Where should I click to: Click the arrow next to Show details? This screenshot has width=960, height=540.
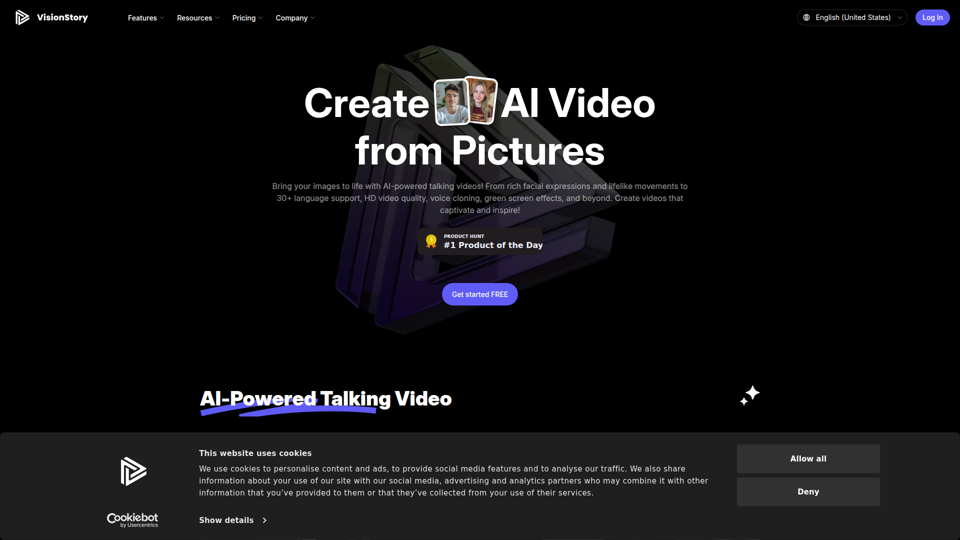264,520
